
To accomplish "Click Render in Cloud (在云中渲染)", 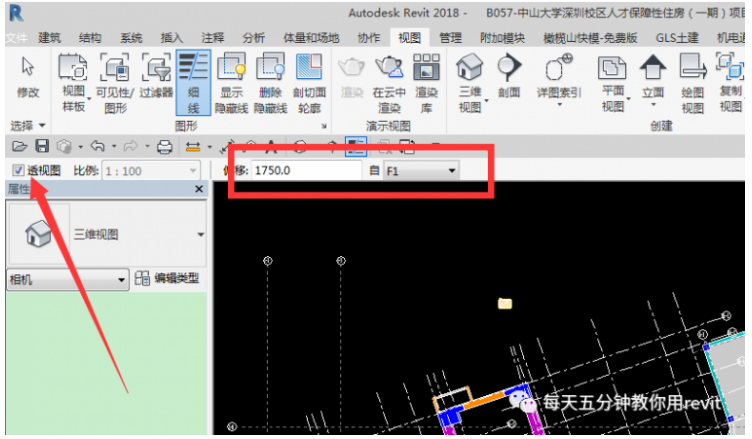I will point(389,83).
